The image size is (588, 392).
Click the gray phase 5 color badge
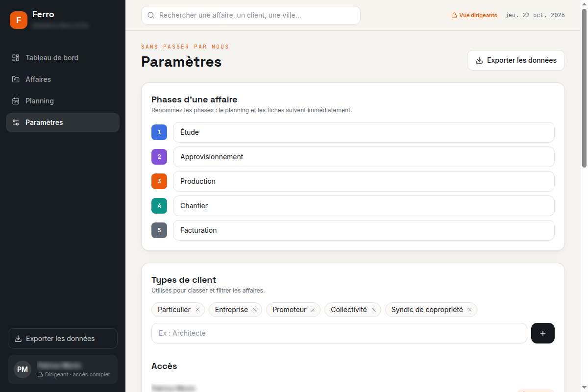159,230
